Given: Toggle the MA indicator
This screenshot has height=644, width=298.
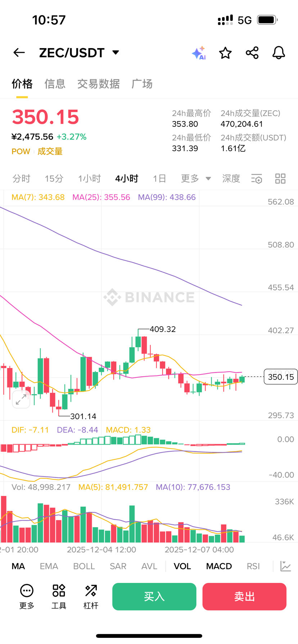Looking at the screenshot, I should click(18, 566).
